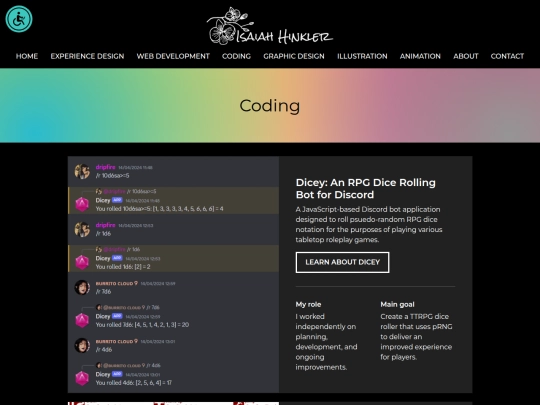The width and height of the screenshot is (540, 405).
Task: Click the JavaScript-based Discord bot description paragraph
Action: (369, 225)
